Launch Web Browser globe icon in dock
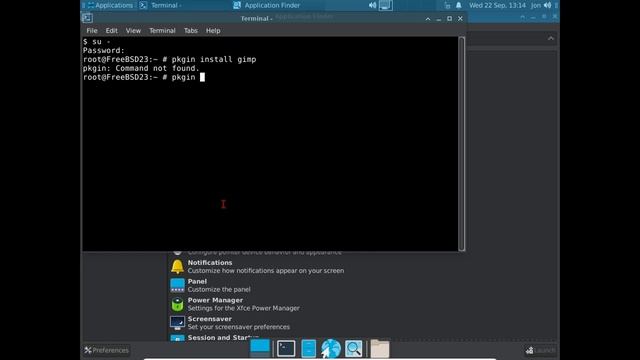The width and height of the screenshot is (640, 360). (x=331, y=349)
